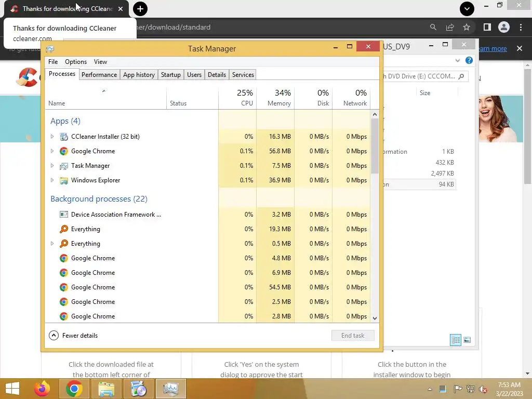Screen dimensions: 532x399
Task: Show hidden tray icons arrow
Action: pos(430,389)
